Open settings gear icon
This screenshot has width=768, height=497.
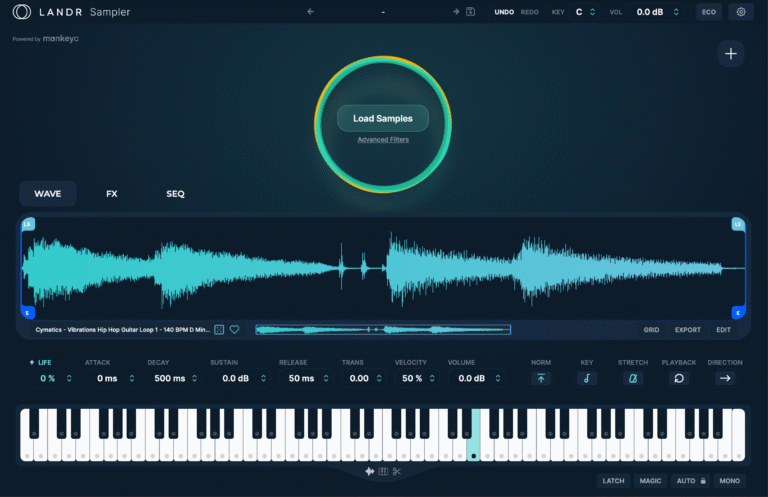click(x=741, y=12)
